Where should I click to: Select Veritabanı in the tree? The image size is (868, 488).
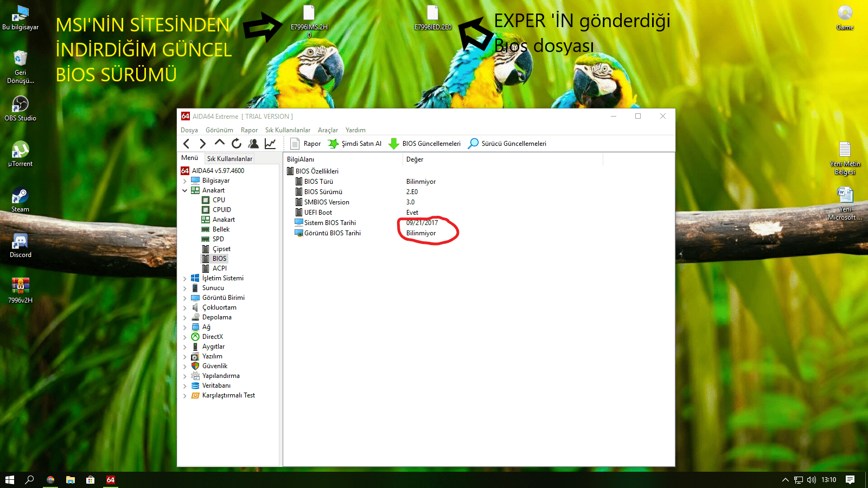(x=211, y=386)
